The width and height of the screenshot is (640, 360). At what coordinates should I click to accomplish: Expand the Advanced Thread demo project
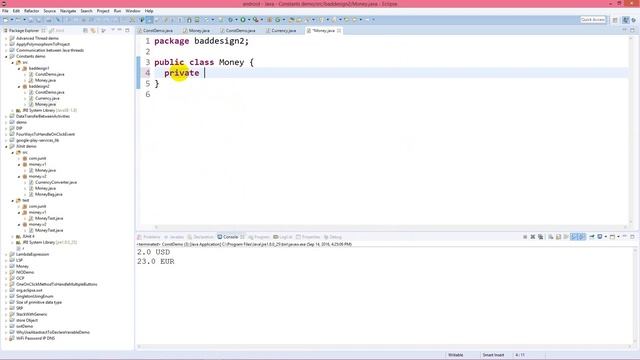tap(6, 38)
